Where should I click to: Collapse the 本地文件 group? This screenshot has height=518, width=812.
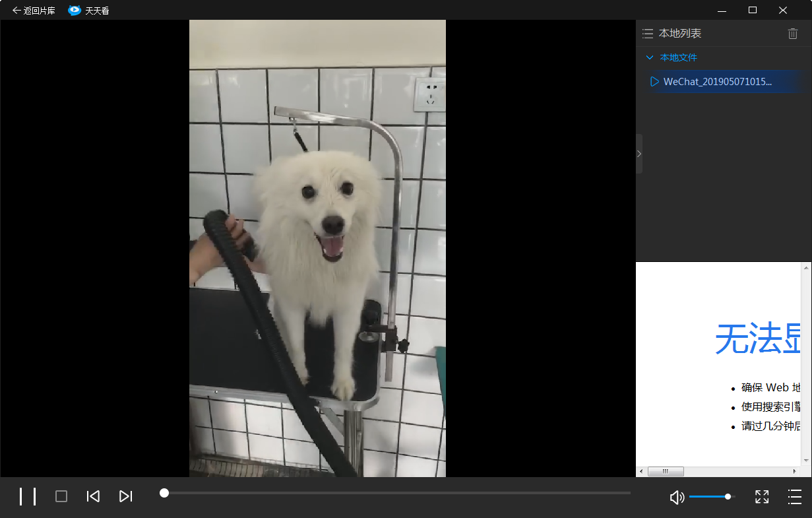coord(650,57)
